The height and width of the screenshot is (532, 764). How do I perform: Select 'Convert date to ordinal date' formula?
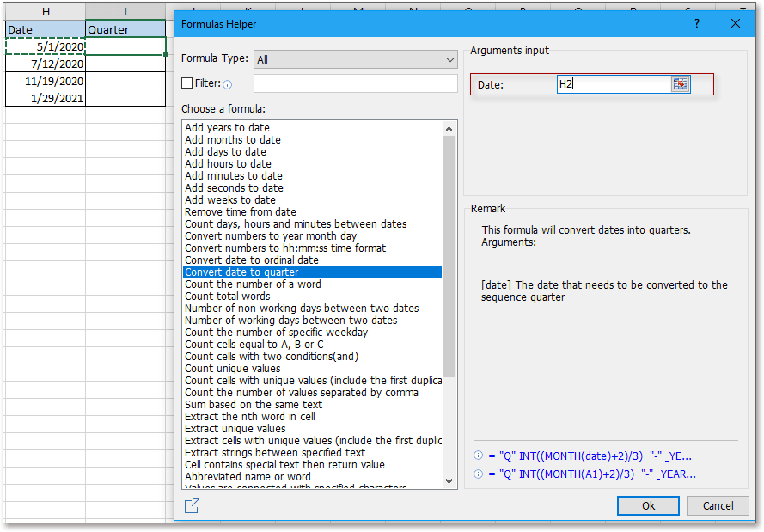251,260
